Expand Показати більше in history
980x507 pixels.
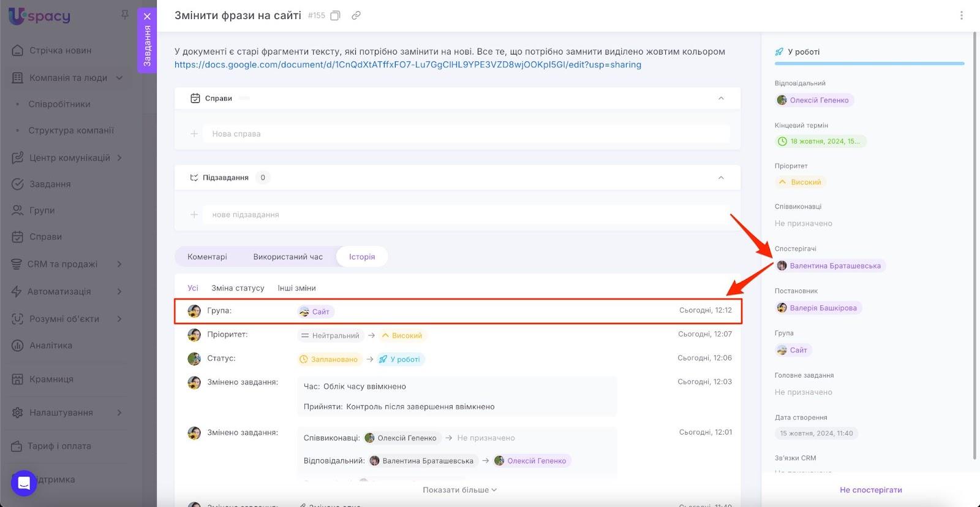tap(459, 490)
